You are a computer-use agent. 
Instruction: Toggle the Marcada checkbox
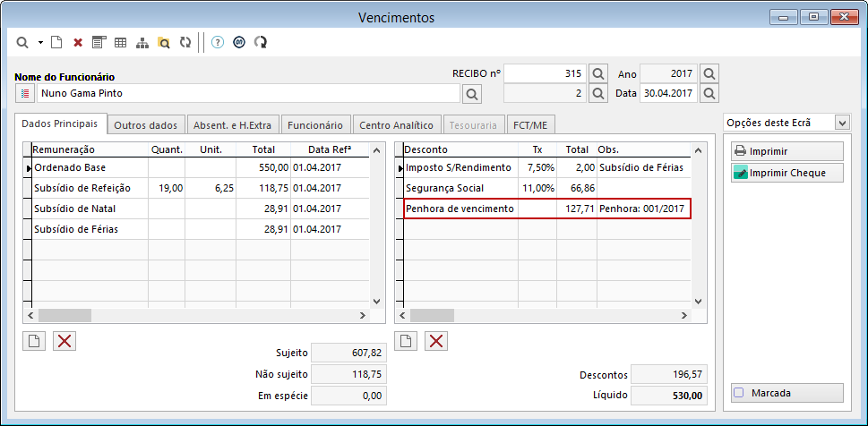tap(739, 393)
